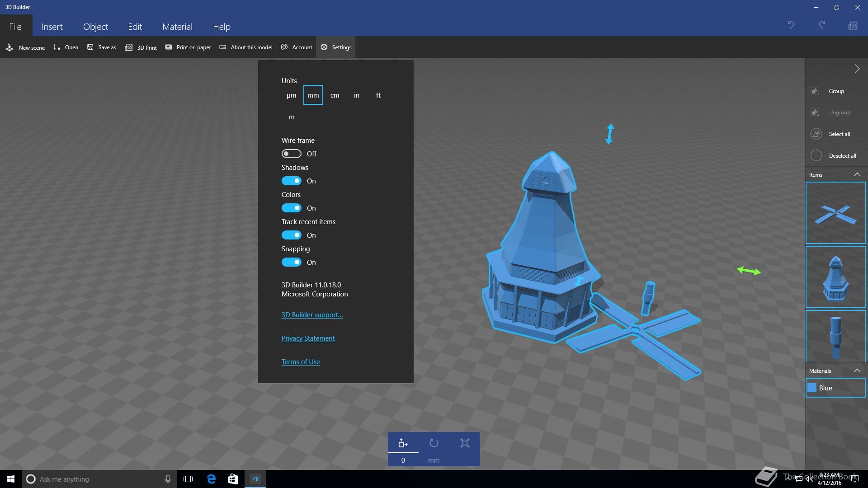The height and width of the screenshot is (488, 868).
Task: Open the File menu
Action: click(15, 27)
